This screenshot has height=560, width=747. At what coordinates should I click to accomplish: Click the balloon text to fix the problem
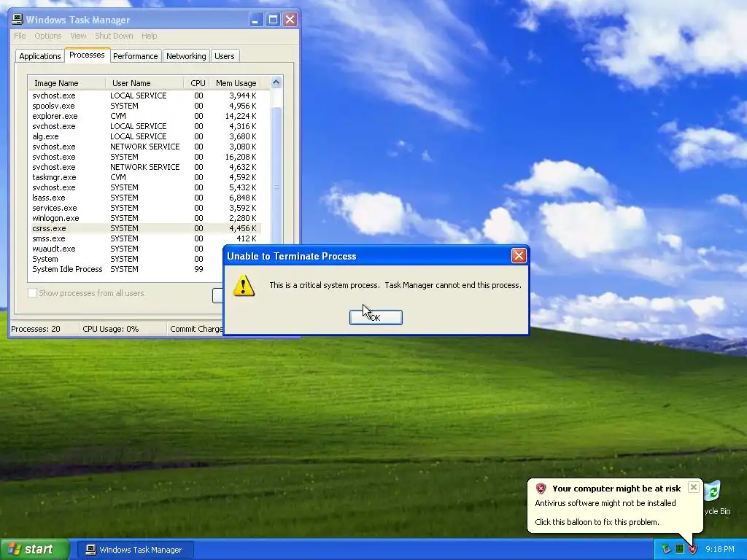[x=597, y=522]
